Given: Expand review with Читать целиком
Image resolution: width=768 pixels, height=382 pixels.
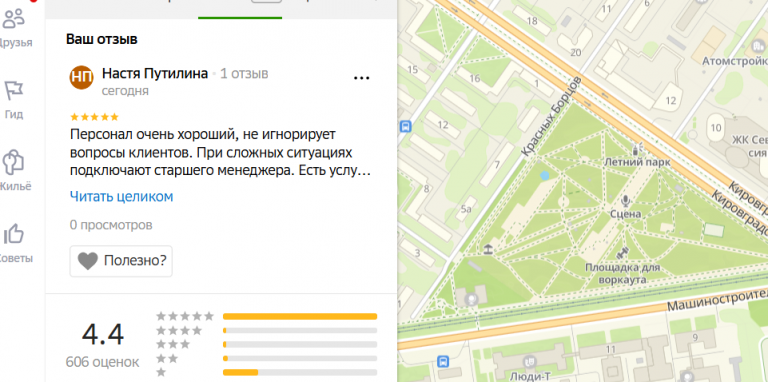Looking at the screenshot, I should tap(121, 197).
